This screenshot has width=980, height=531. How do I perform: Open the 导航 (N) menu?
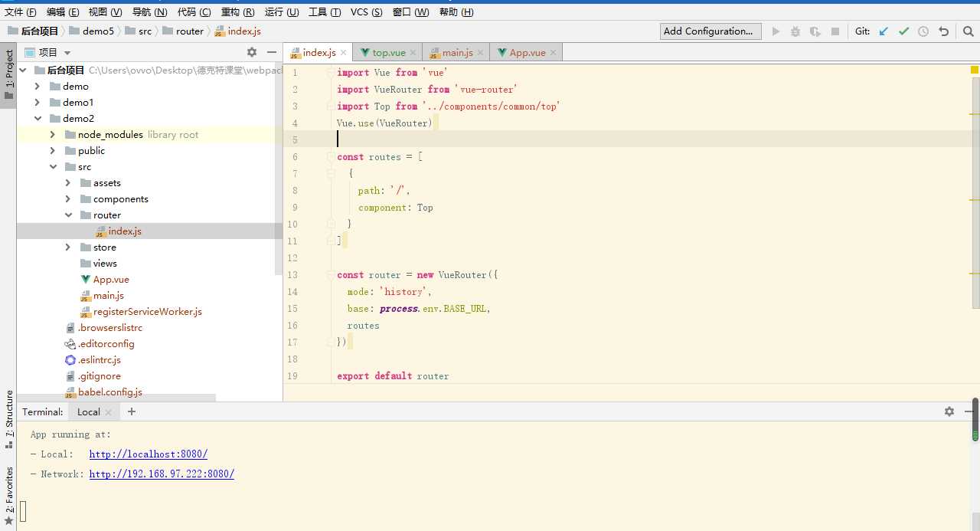click(x=150, y=12)
